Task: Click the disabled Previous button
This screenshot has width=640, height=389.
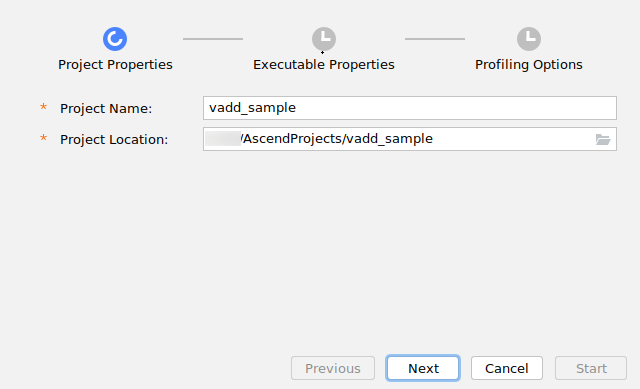Action: click(333, 368)
